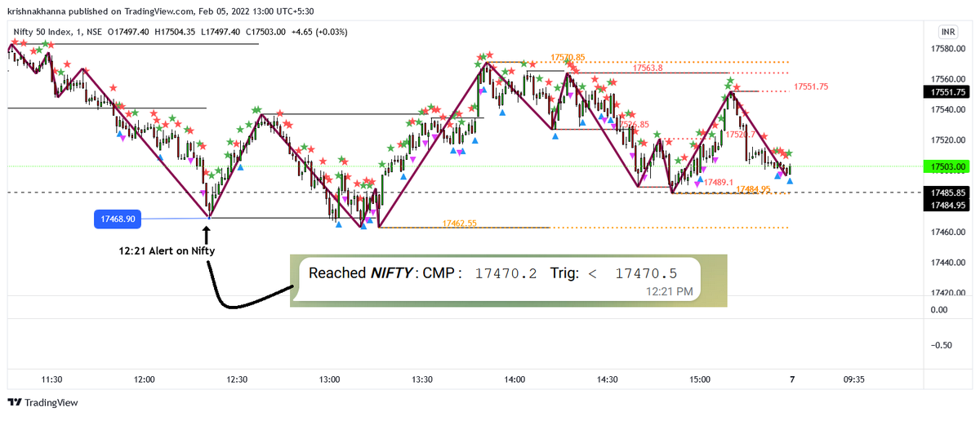This screenshot has width=980, height=434.
Task: Click the 14:30 time axis label
Action: tap(608, 379)
